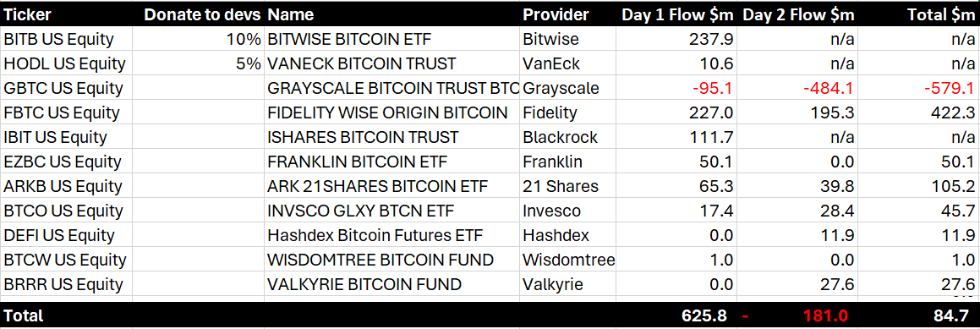The image size is (980, 329).
Task: Select the Provider column header
Action: (x=556, y=14)
